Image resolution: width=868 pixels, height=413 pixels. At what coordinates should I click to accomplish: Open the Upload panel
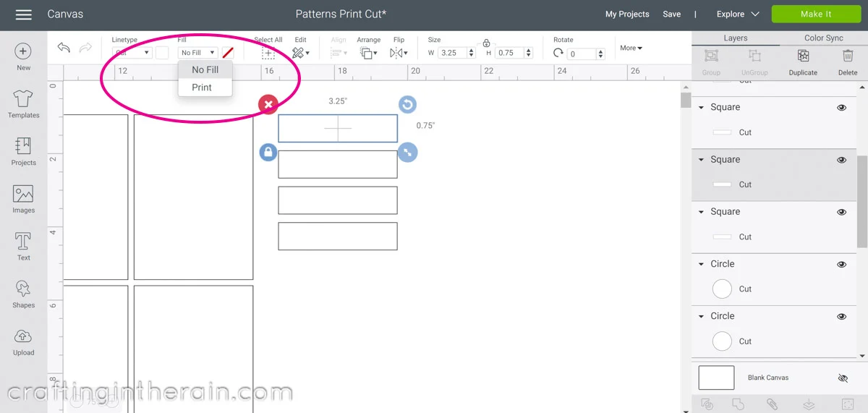point(23,342)
